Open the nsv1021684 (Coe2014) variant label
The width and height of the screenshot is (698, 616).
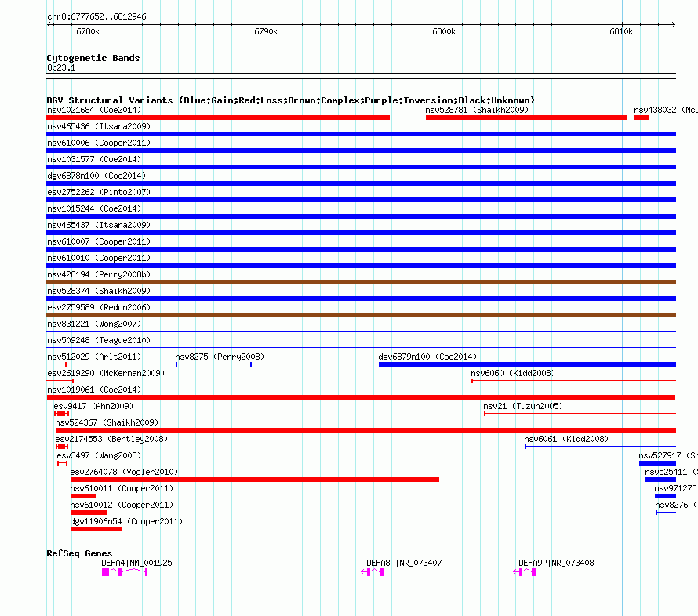pyautogui.click(x=94, y=110)
